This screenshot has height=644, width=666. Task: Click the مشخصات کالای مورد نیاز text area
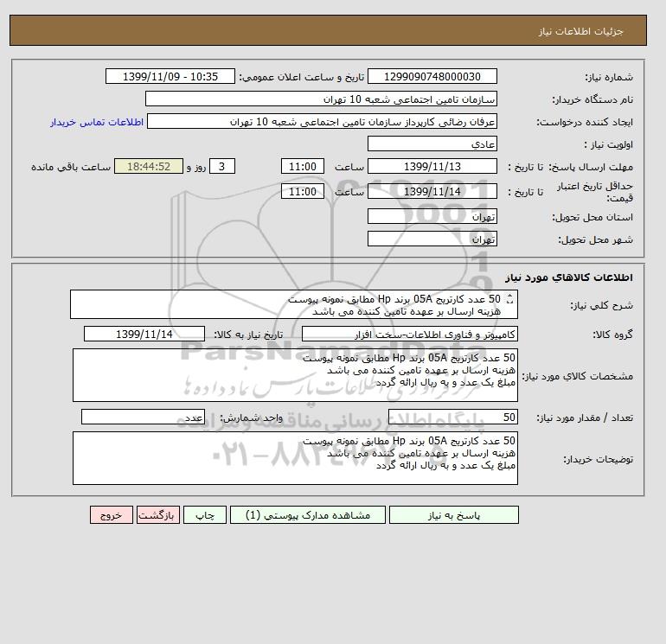[x=295, y=375]
